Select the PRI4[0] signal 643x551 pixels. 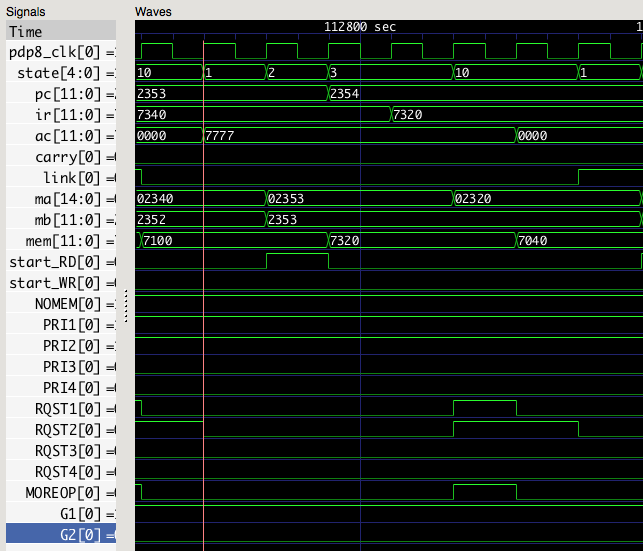coord(61,388)
